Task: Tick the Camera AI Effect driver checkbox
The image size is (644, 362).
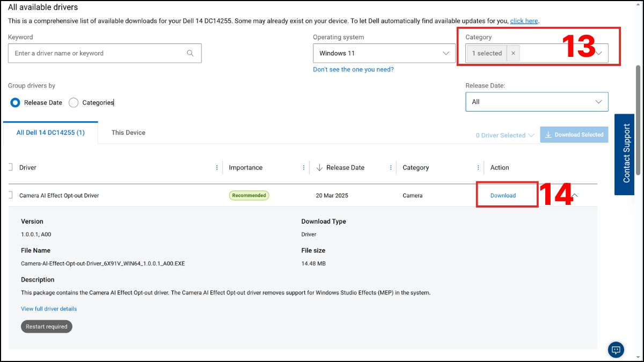Action: point(10,195)
